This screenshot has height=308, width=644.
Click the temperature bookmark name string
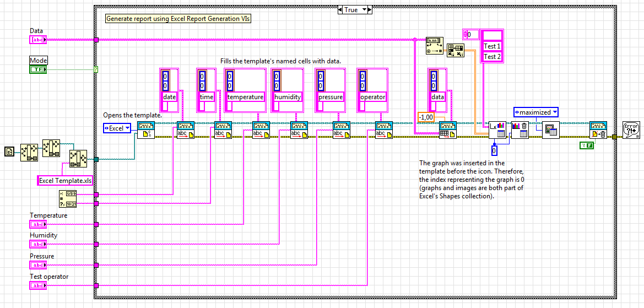[x=245, y=98]
